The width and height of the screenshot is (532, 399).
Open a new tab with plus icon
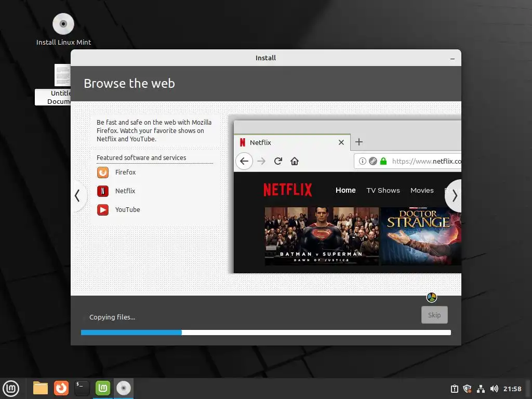click(359, 142)
